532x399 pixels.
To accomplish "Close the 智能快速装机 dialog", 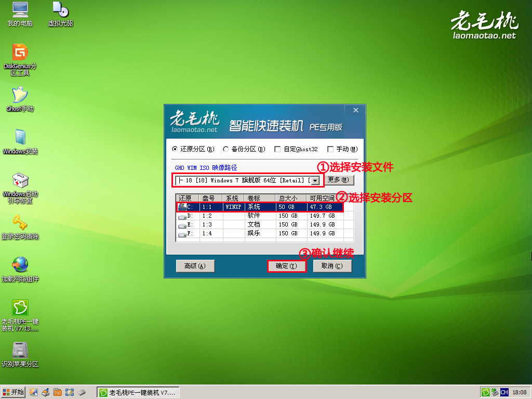I will [x=355, y=110].
